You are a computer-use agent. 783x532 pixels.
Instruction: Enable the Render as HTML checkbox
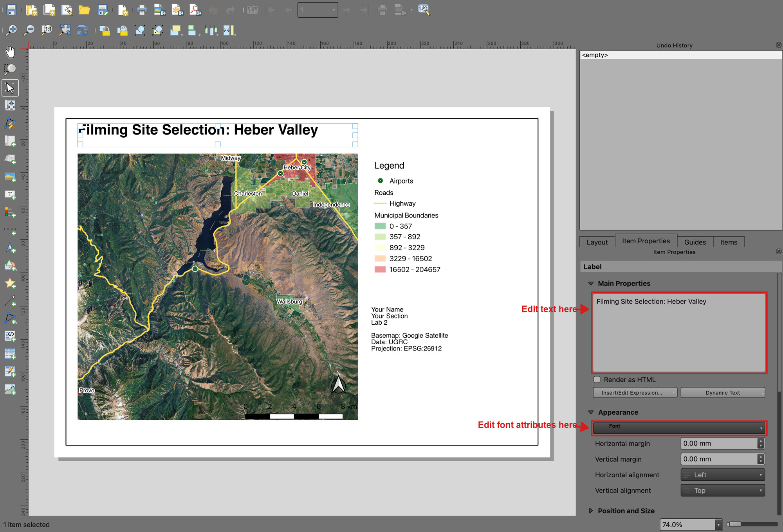pos(597,379)
